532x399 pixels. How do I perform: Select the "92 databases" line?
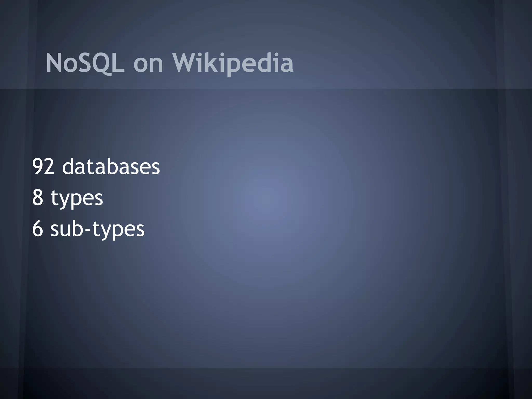tap(96, 167)
